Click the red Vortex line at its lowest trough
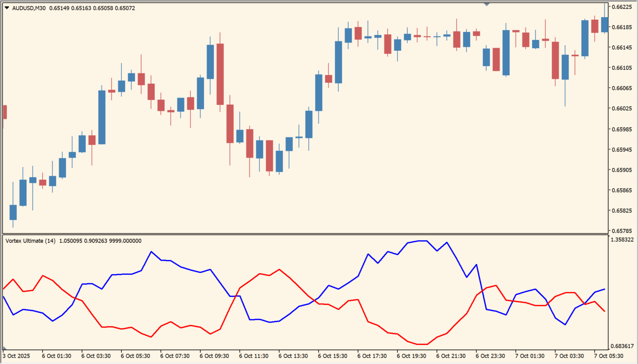Image resolution: width=638 pixels, height=364 pixels. click(x=422, y=344)
